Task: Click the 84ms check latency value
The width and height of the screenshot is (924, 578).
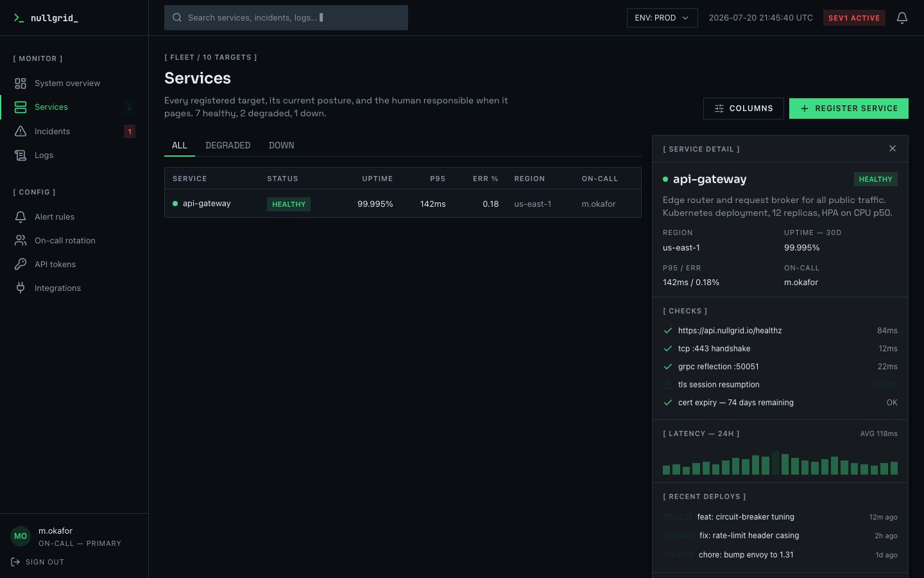Action: click(x=887, y=331)
